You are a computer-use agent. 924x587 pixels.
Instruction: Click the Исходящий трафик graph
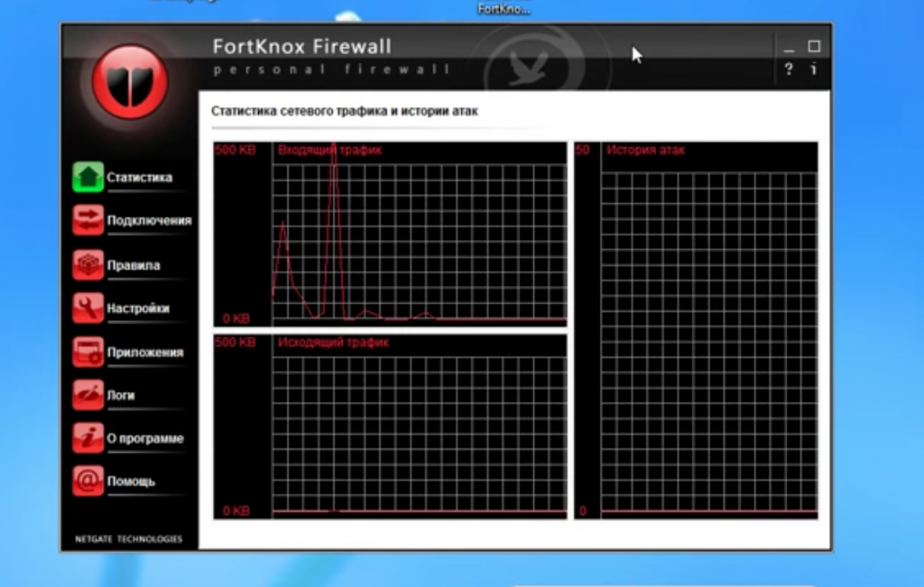click(x=390, y=426)
